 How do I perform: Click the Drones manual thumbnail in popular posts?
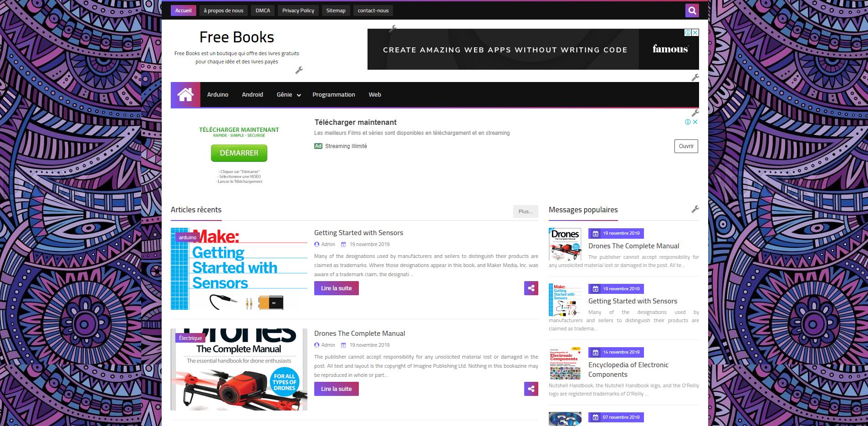pos(565,244)
